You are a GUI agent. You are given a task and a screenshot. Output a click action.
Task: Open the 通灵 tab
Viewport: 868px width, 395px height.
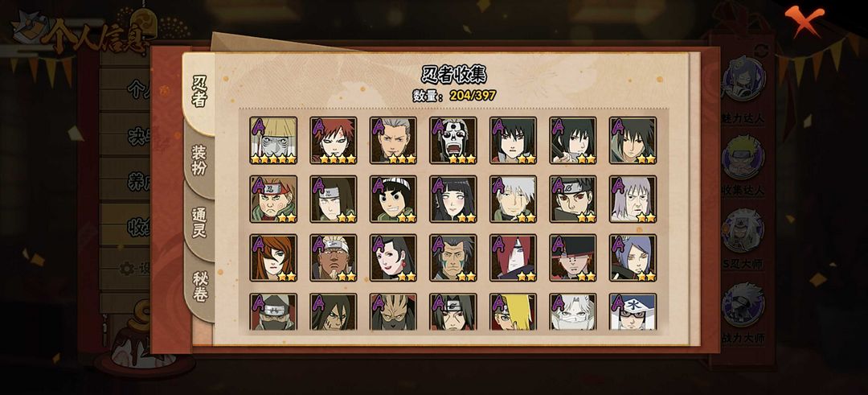pos(200,224)
